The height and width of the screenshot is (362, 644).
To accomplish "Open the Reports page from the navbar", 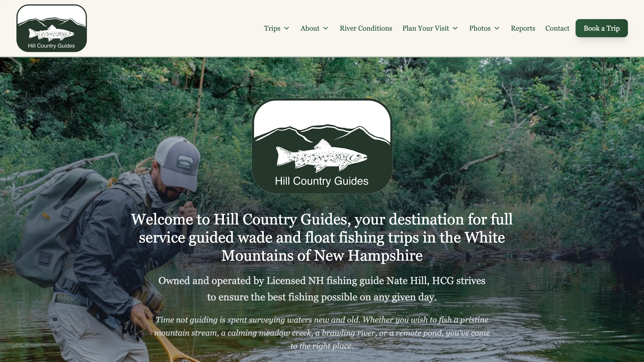I will coord(523,28).
